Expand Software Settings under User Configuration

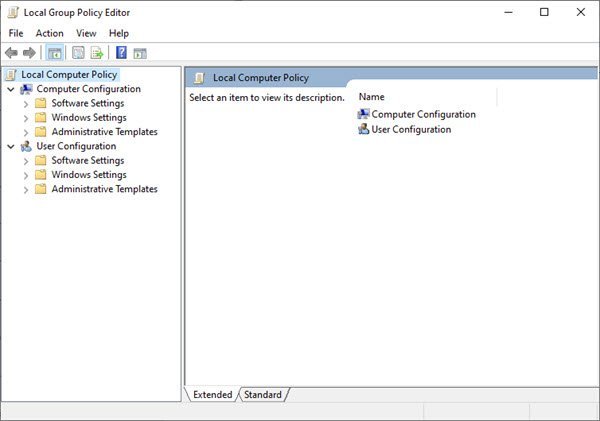26,161
